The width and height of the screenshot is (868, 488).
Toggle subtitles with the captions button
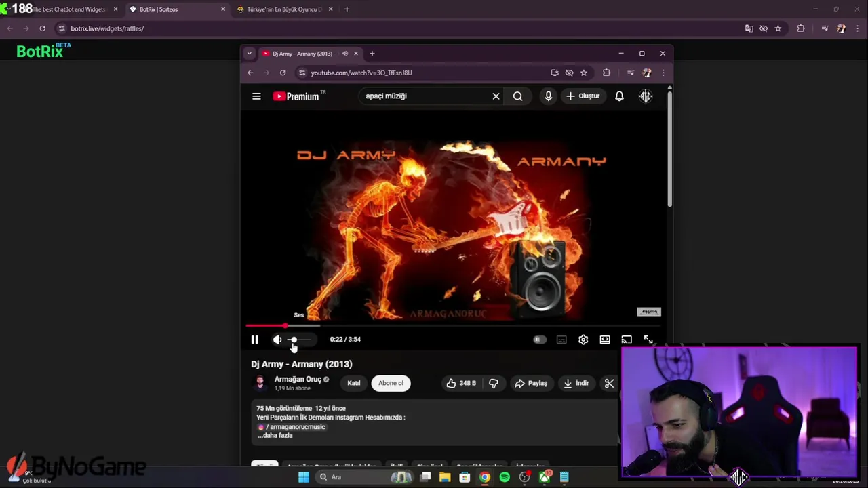pyautogui.click(x=561, y=340)
